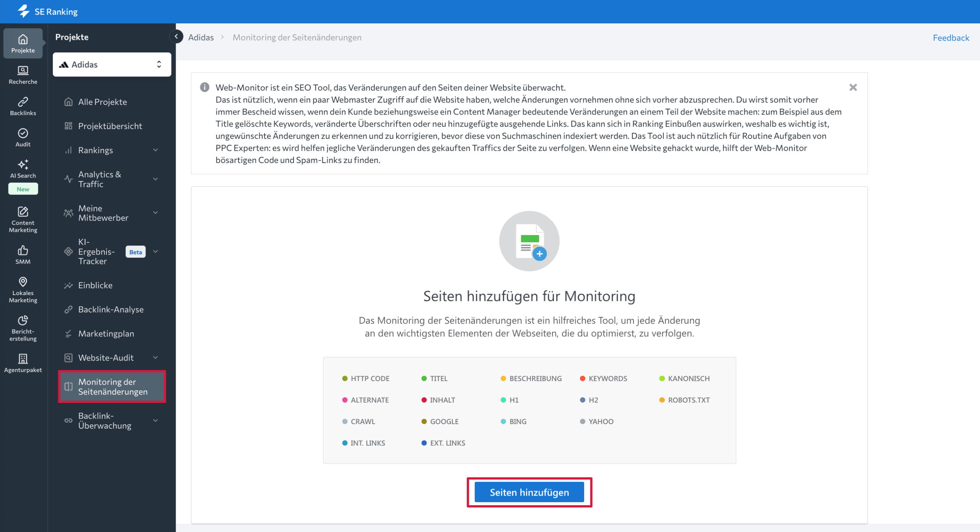Click the HTTP CODE color dot

pyautogui.click(x=345, y=379)
